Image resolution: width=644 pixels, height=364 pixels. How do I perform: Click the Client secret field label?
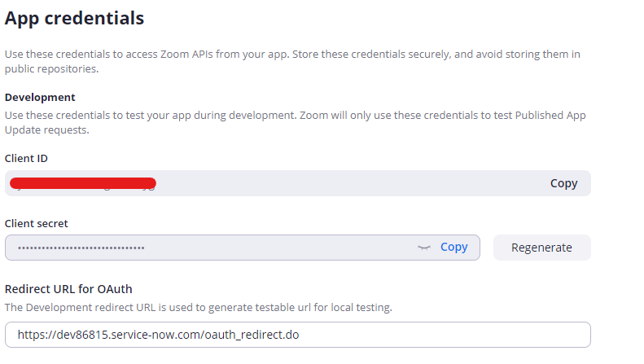36,223
